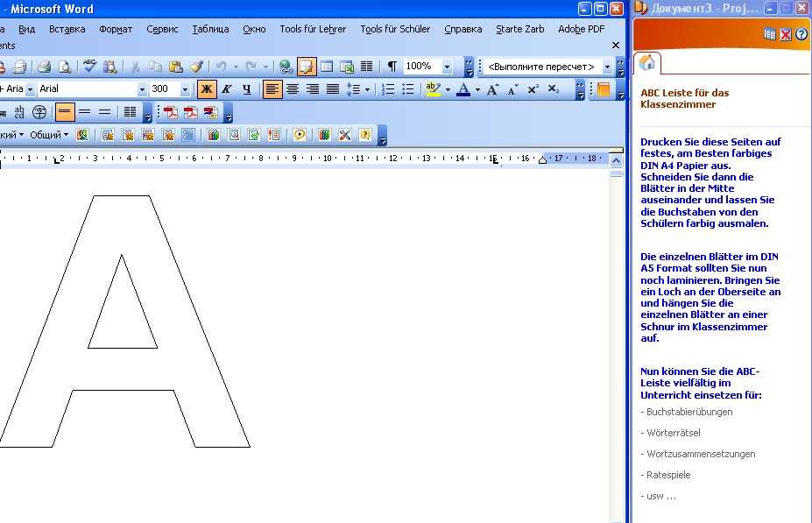Viewport: 812px width, 523px height.
Task: Open the Tools für Lehrer menu
Action: coord(313,29)
